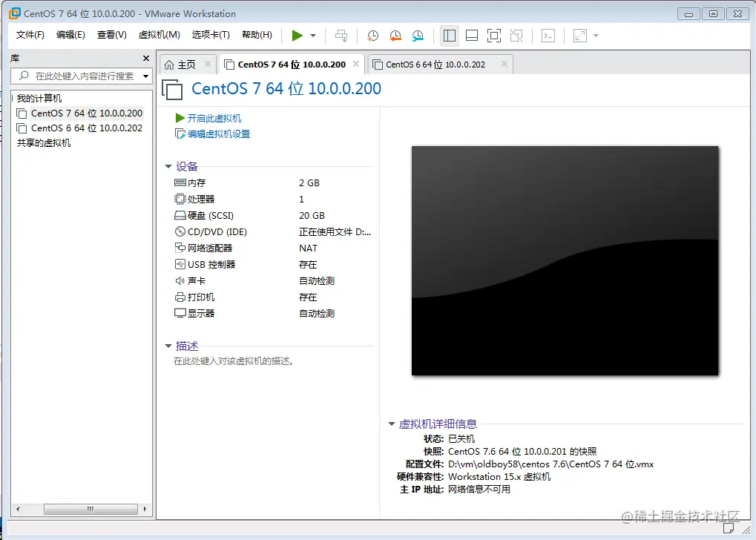Open power options dropdown arrow beside play
The height and width of the screenshot is (540, 756).
tap(313, 36)
